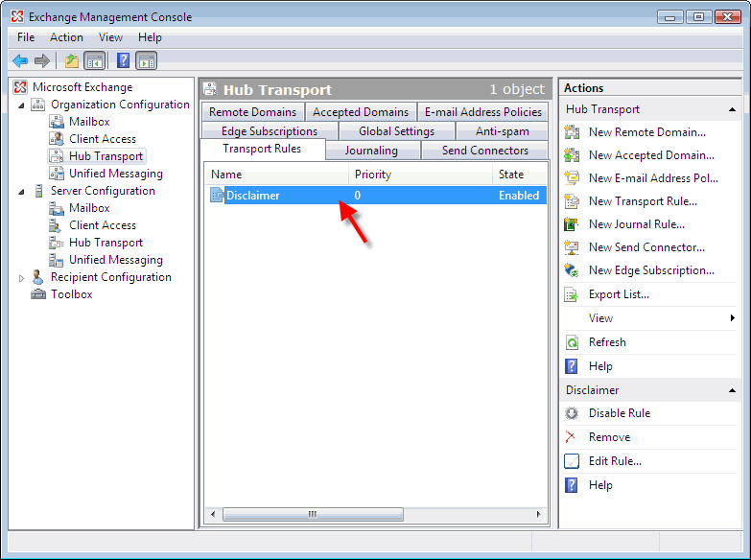
Task: Click the blue Help toolbar icon
Action: [123, 60]
